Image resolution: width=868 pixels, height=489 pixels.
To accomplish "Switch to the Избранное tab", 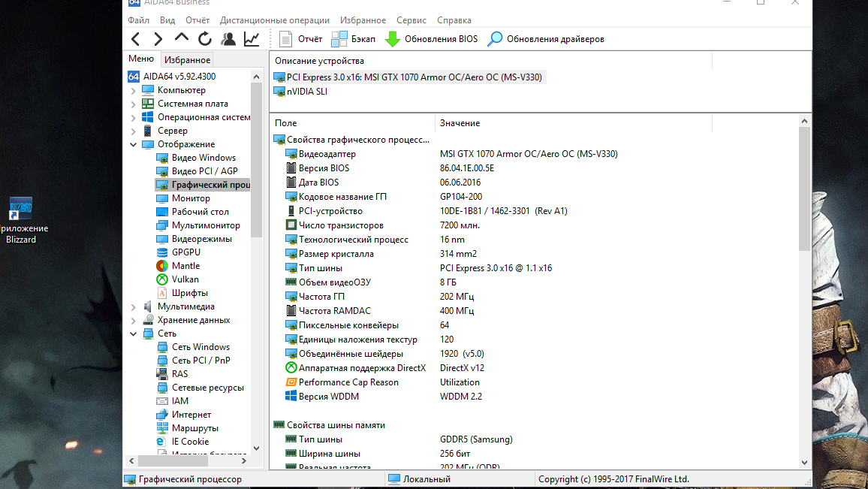I will click(187, 60).
